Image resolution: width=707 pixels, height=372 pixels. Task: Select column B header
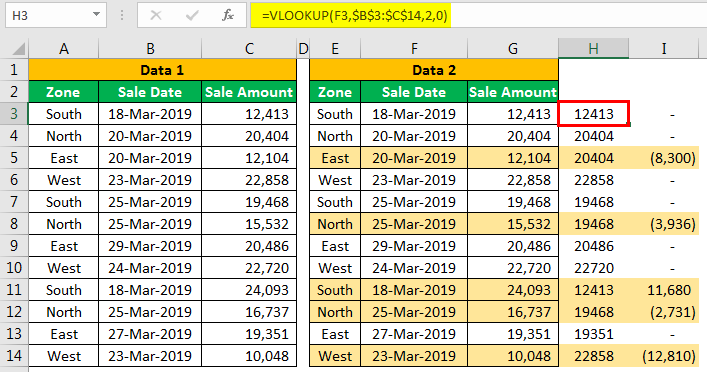pos(150,49)
